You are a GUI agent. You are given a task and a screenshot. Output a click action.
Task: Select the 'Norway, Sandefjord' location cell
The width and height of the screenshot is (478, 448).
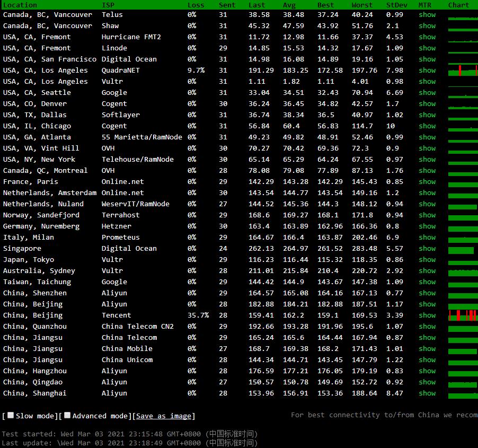pos(41,215)
